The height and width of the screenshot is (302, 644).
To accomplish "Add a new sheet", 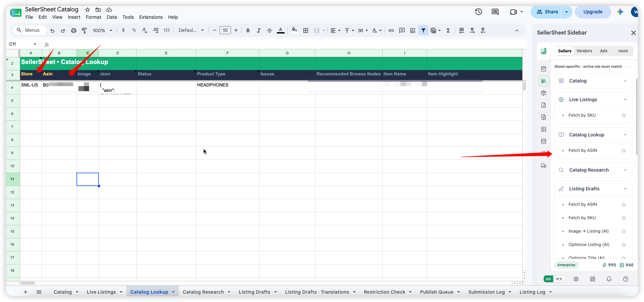I will (x=25, y=292).
